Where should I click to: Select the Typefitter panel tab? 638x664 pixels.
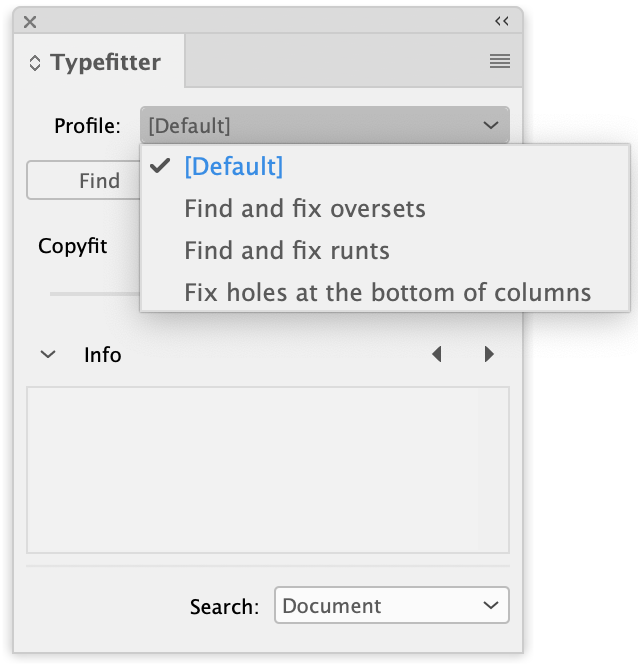99,62
